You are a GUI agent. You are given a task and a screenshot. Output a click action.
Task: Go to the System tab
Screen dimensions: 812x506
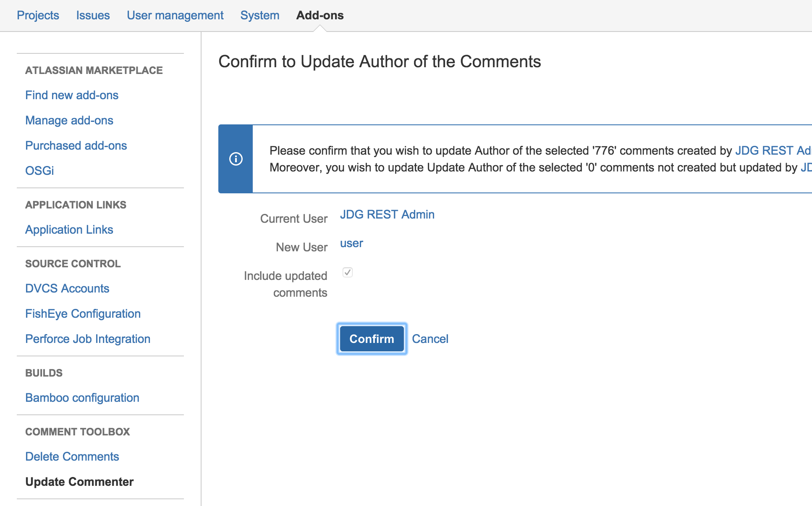click(260, 15)
